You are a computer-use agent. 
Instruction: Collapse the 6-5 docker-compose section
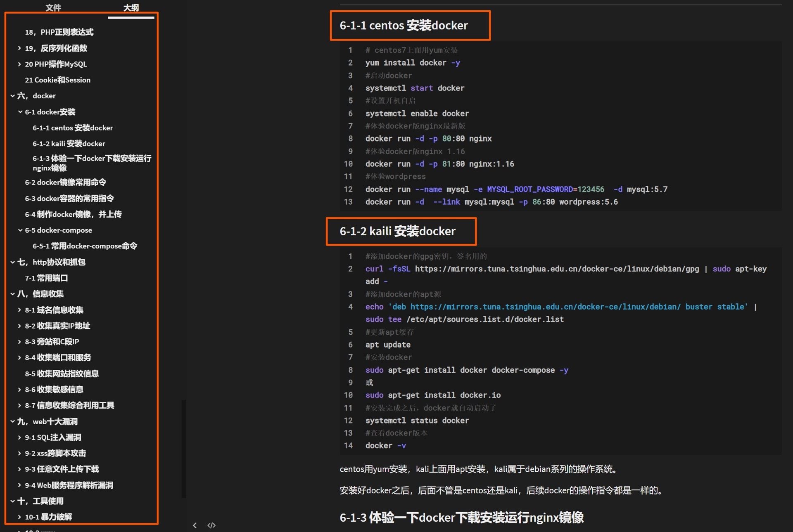20,230
